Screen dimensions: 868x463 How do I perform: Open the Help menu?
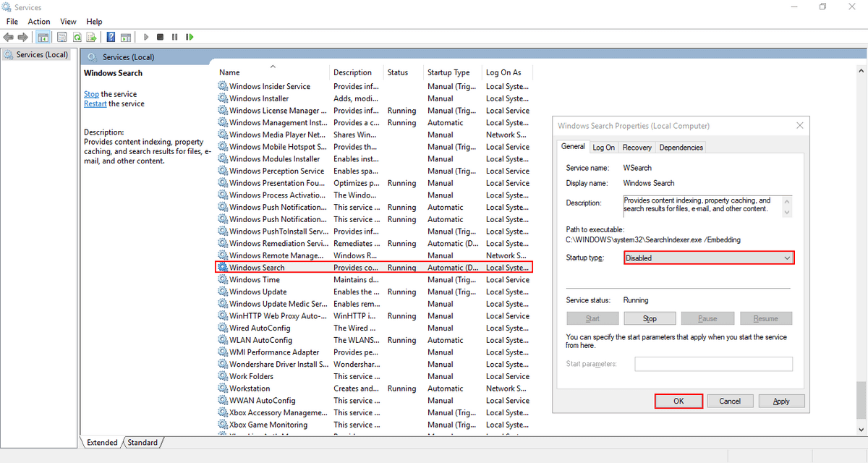pos(94,22)
